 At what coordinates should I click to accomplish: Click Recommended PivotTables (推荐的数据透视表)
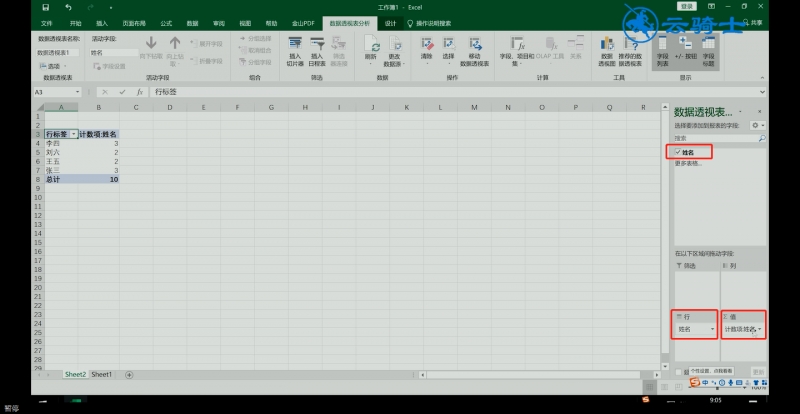pyautogui.click(x=630, y=52)
